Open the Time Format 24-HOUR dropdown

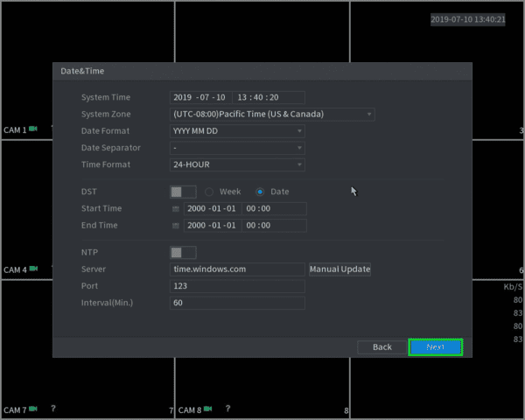tap(237, 164)
